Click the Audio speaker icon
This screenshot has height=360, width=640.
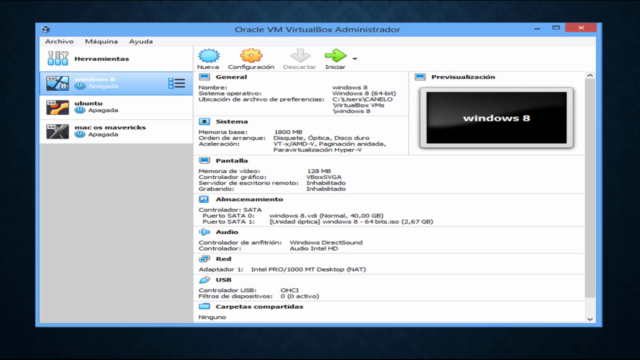coord(204,232)
